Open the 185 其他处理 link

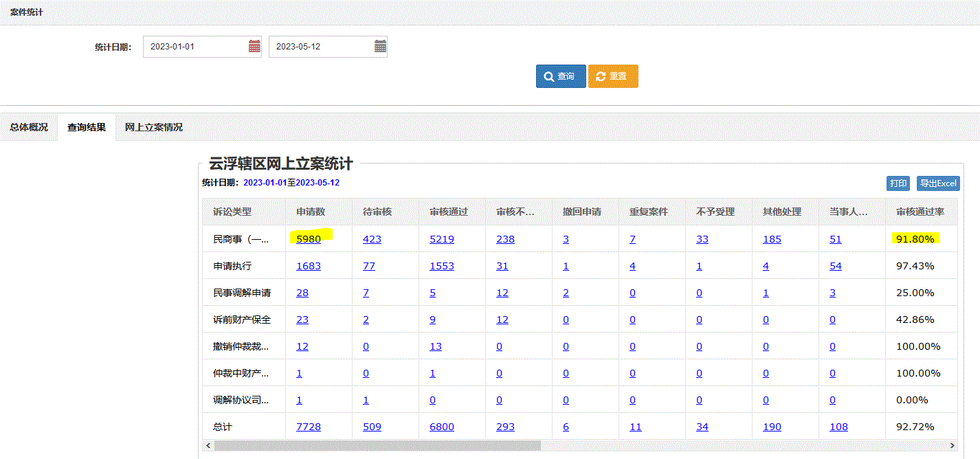(772, 239)
